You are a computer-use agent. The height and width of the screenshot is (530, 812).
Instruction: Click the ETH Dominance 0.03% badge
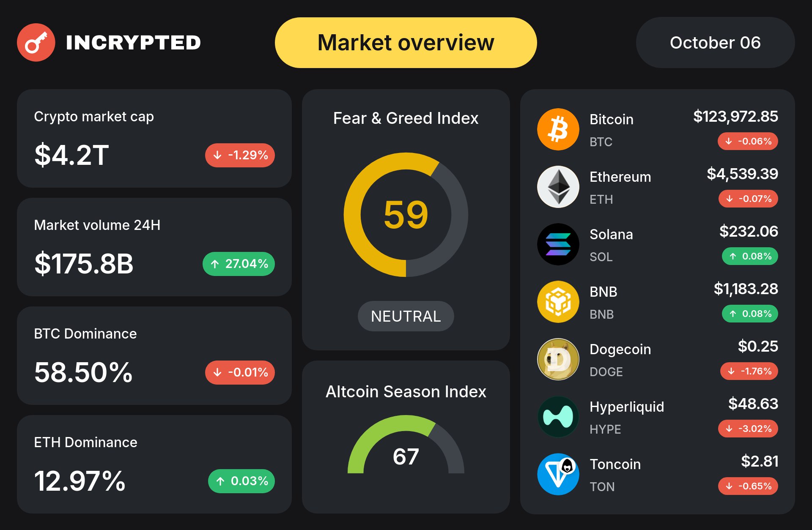(x=241, y=481)
